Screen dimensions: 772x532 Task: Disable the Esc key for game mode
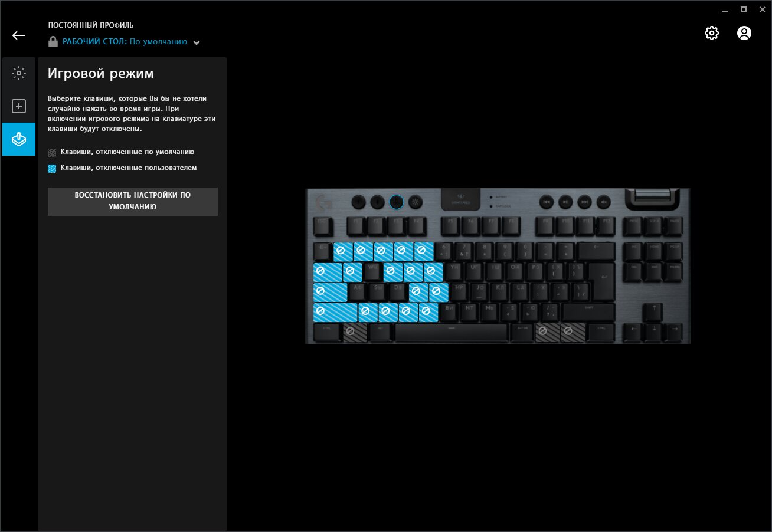322,226
